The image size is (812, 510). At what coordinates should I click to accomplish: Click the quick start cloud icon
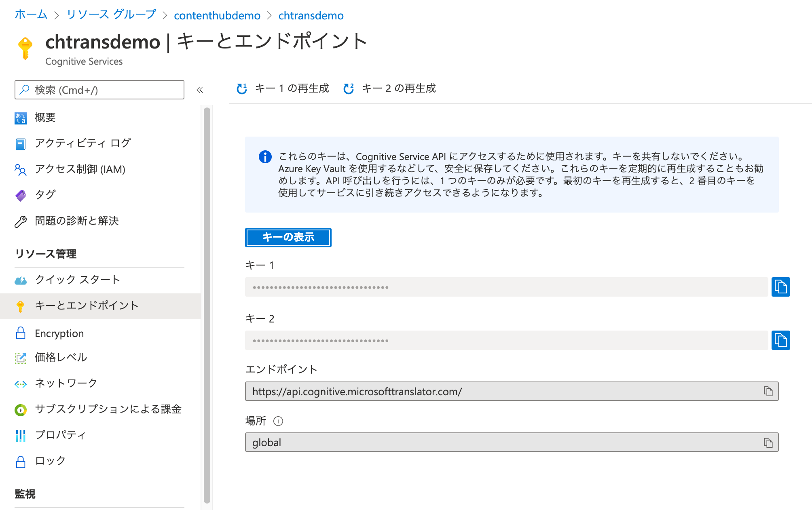(x=21, y=280)
